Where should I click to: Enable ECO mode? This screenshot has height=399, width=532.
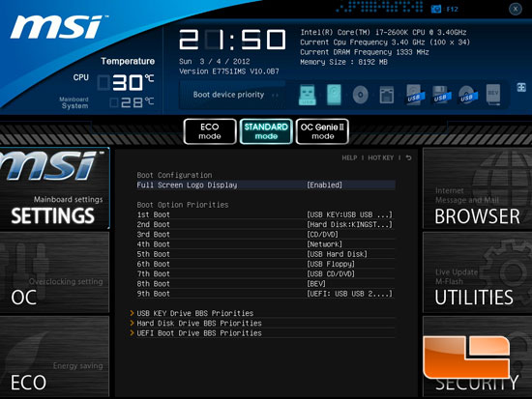pos(210,131)
